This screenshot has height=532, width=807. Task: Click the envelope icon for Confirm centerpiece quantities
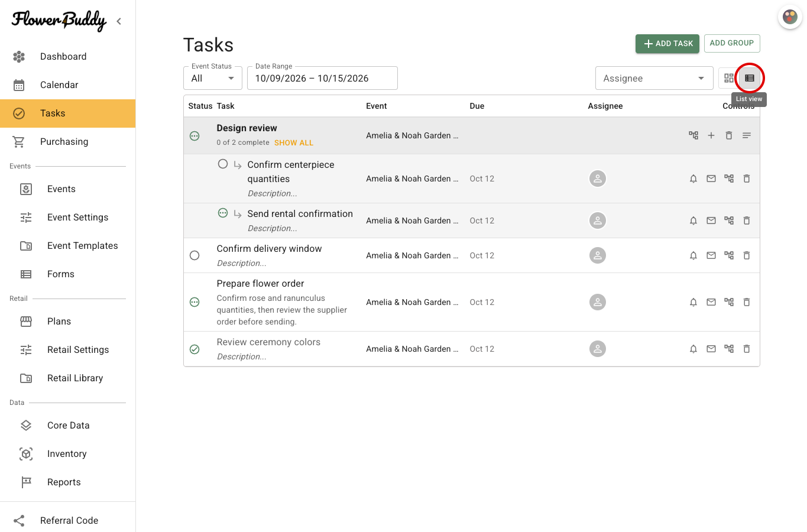coord(711,179)
